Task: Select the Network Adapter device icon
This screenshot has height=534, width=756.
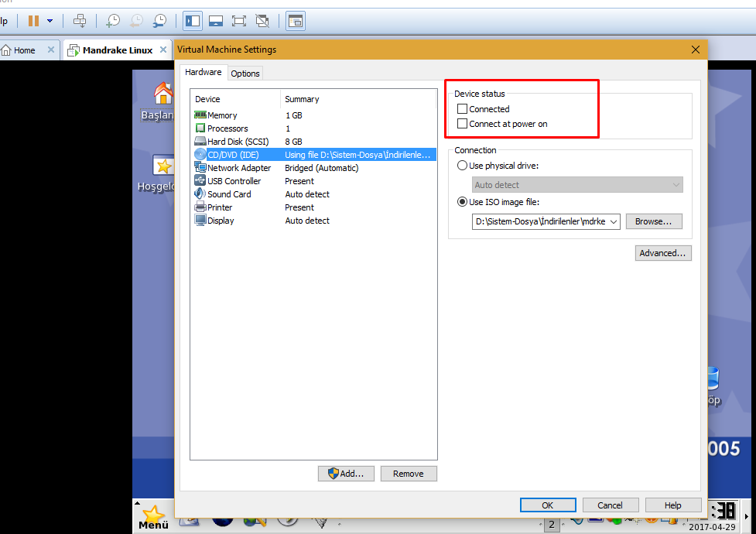Action: click(x=200, y=167)
